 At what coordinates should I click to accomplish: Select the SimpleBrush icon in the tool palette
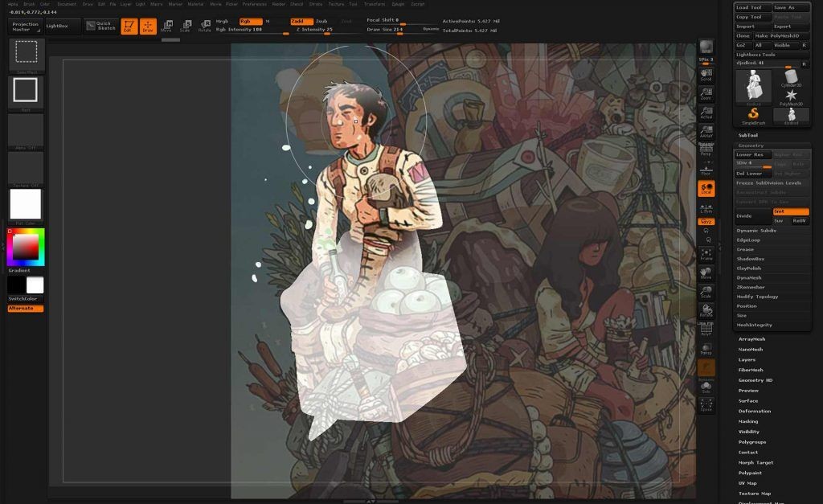tap(753, 114)
